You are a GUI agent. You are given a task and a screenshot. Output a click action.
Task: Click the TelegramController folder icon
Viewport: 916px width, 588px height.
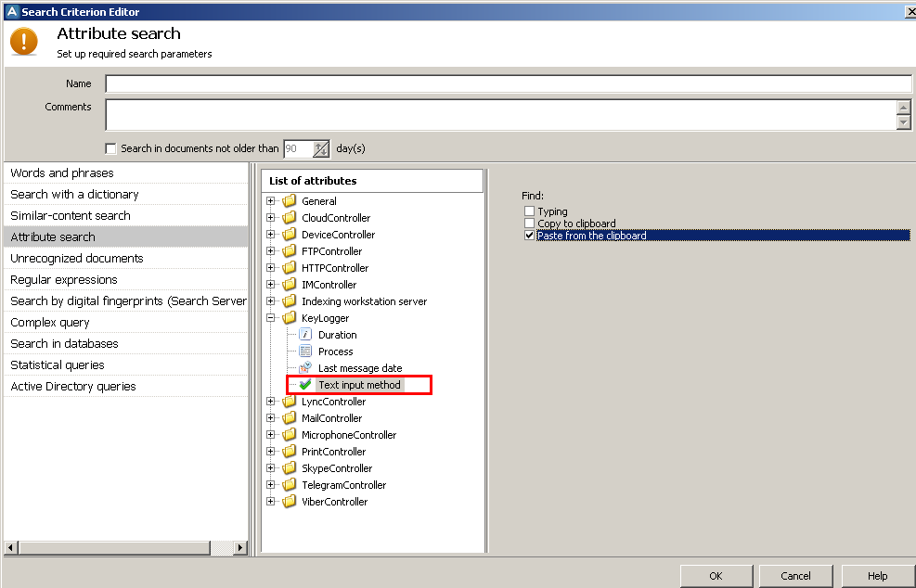[x=290, y=485]
